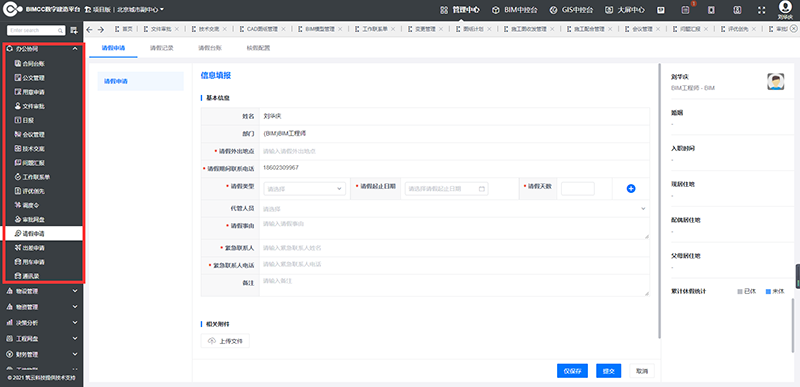Click the blue plus icon to add leave row

point(631,189)
